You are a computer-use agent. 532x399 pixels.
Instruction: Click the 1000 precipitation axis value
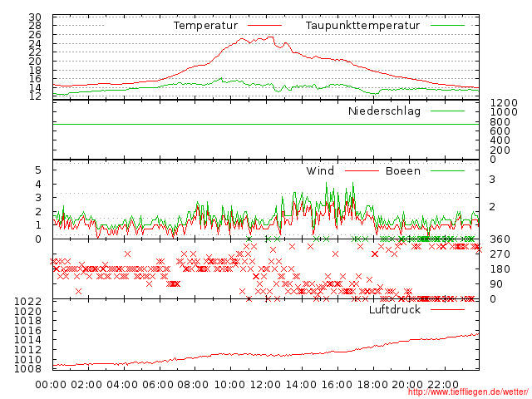504,112
